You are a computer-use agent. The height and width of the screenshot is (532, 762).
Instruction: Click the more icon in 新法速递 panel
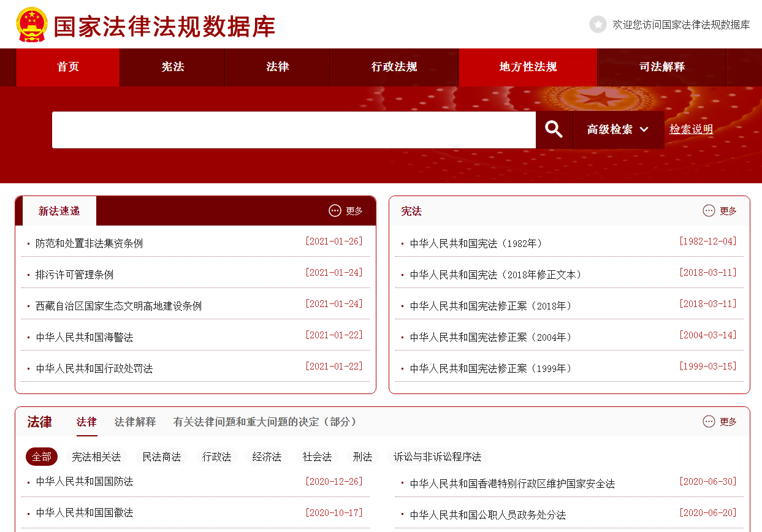tap(335, 211)
